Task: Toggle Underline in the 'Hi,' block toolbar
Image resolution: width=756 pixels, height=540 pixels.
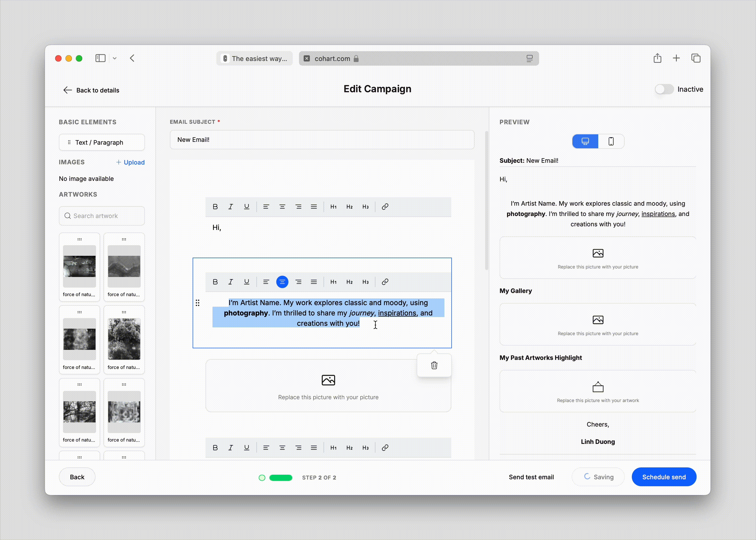Action: click(x=247, y=207)
